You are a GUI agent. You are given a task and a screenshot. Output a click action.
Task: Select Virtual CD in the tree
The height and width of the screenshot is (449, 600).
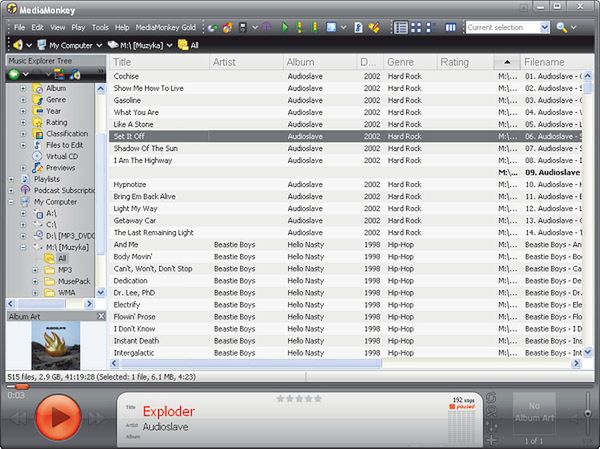click(62, 157)
